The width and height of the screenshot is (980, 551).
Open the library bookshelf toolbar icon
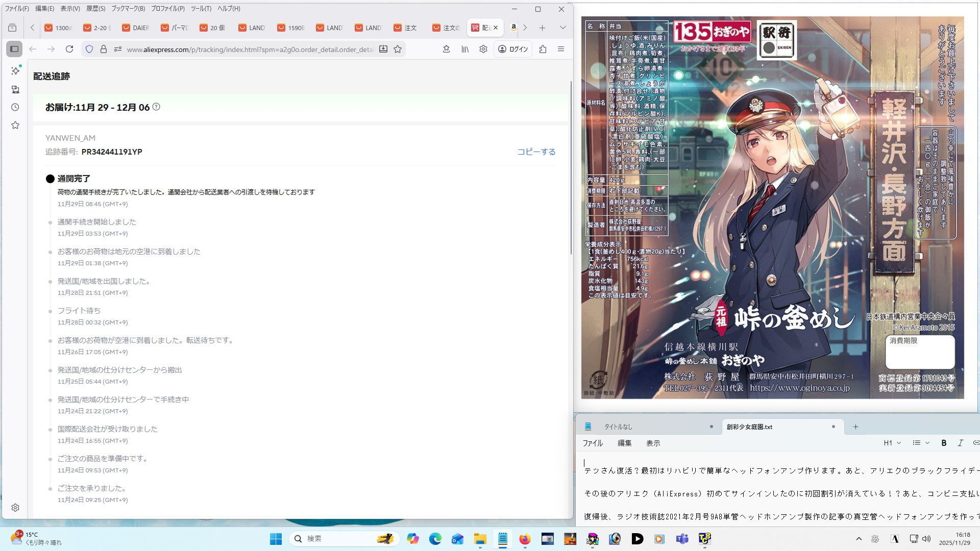pos(465,49)
